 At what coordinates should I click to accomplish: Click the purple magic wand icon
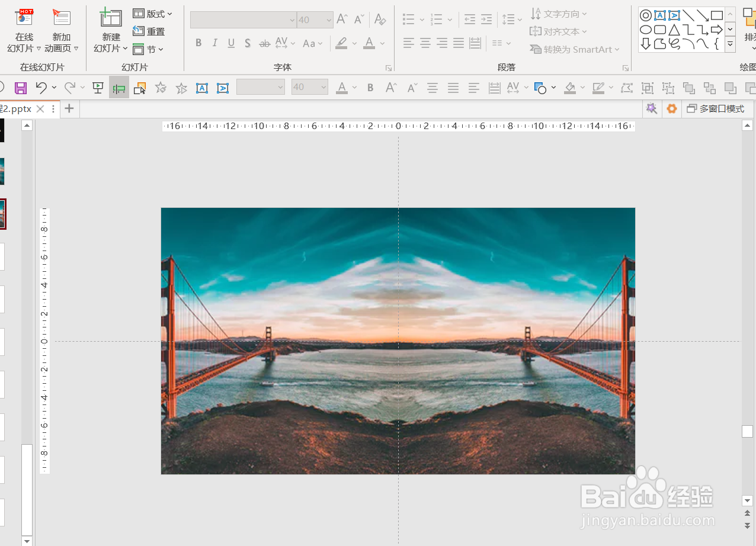(x=652, y=109)
